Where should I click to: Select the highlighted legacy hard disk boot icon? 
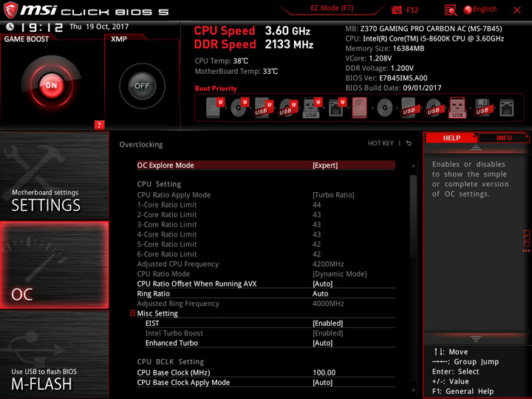[359, 108]
